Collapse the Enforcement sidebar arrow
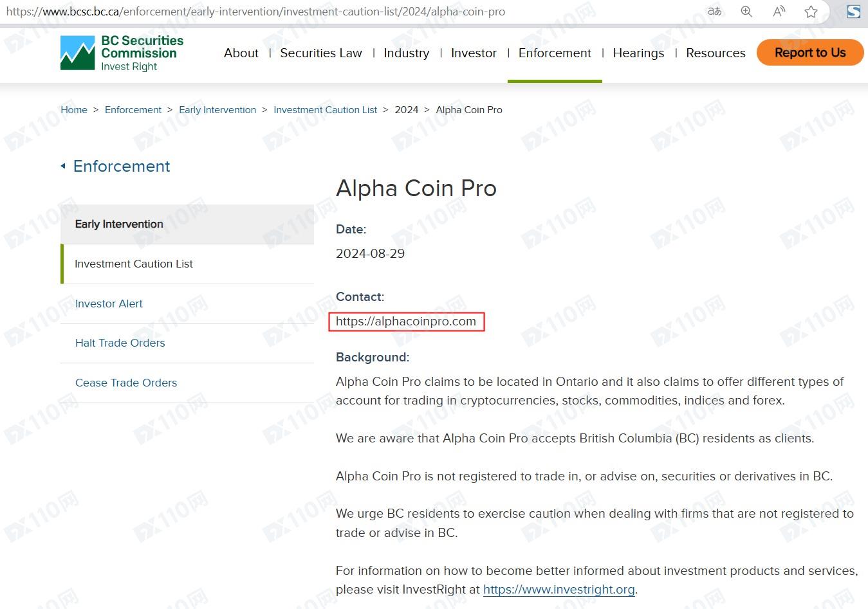 click(63, 167)
